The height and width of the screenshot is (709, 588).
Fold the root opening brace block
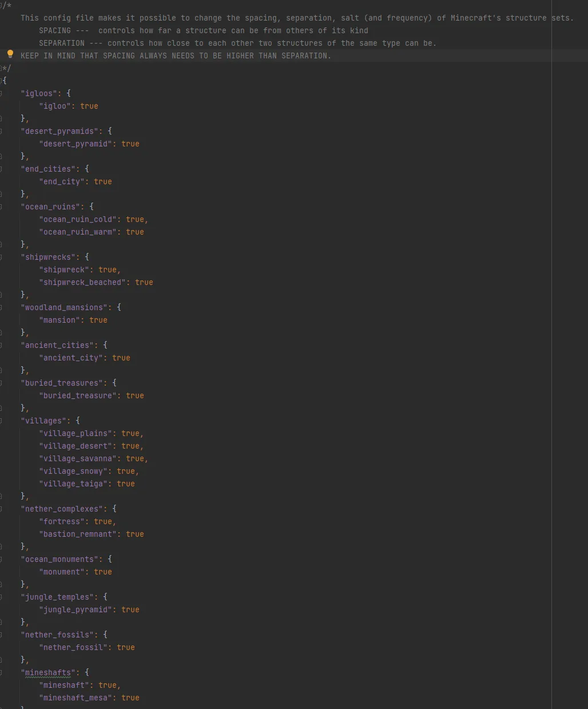[2, 81]
